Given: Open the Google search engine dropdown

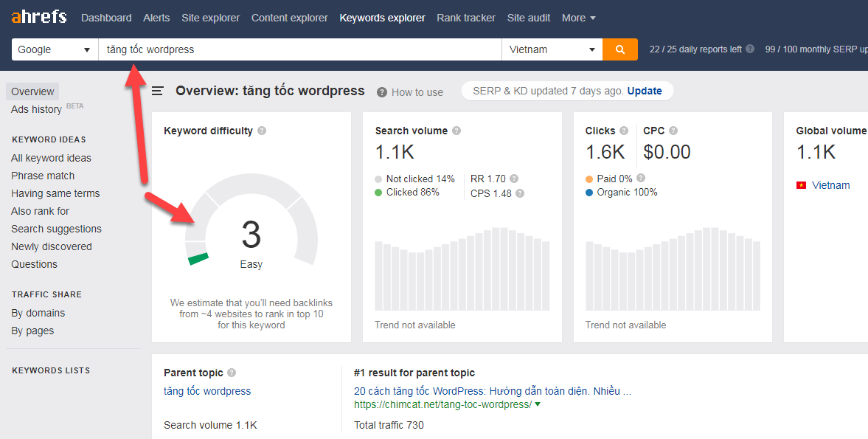Looking at the screenshot, I should click(x=55, y=49).
